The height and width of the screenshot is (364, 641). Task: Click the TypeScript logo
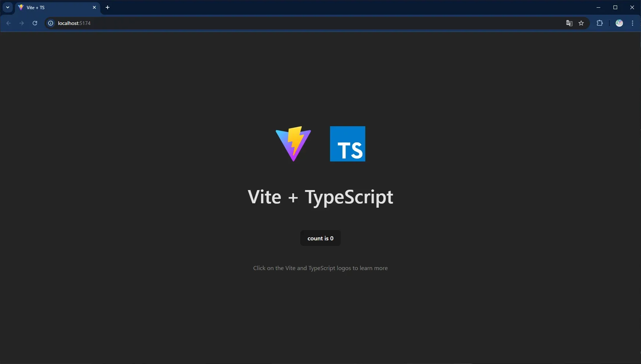point(348,144)
